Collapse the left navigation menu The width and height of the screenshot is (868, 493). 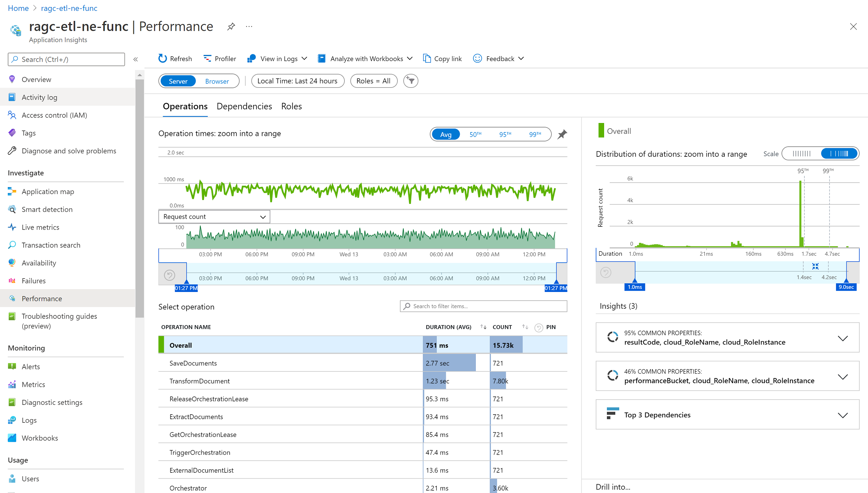pos(136,60)
